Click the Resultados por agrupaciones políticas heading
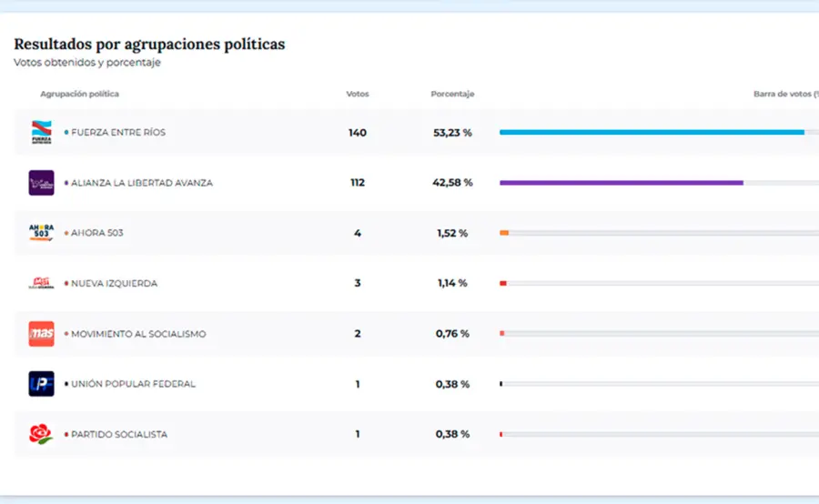The image size is (819, 504). [149, 44]
